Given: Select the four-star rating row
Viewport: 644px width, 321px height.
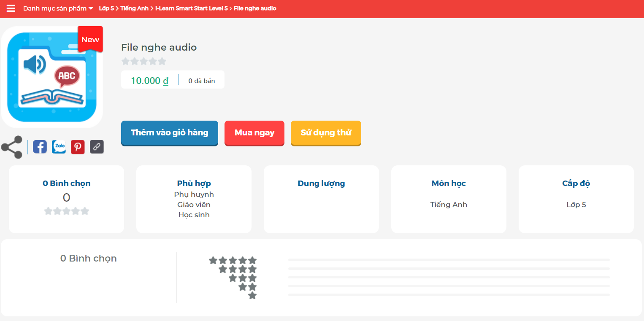Looking at the screenshot, I should point(238,269).
